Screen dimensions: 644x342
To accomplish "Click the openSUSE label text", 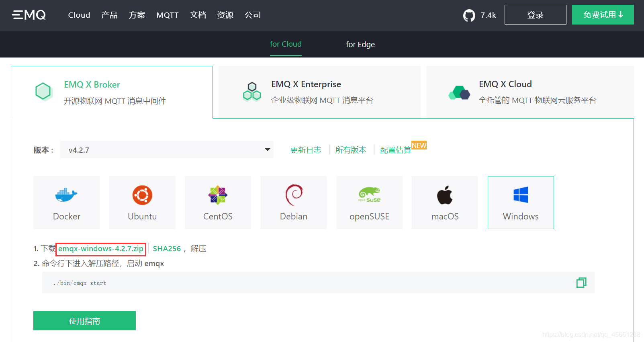I will (369, 217).
